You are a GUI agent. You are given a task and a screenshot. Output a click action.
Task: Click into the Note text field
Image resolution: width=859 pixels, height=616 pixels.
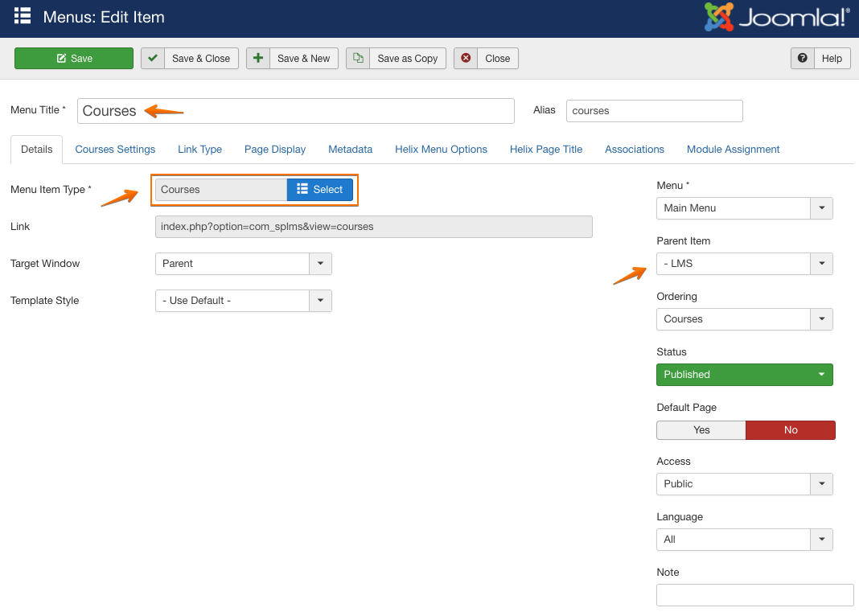pos(755,595)
